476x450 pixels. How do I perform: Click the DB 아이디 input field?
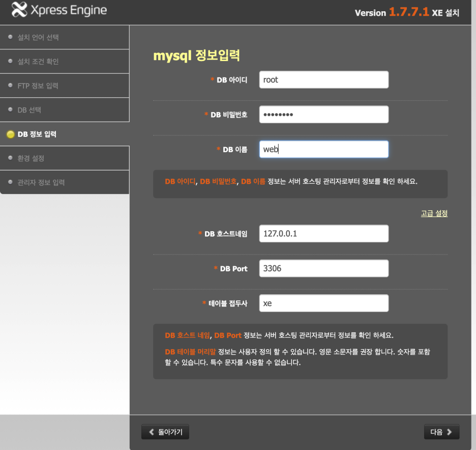323,79
